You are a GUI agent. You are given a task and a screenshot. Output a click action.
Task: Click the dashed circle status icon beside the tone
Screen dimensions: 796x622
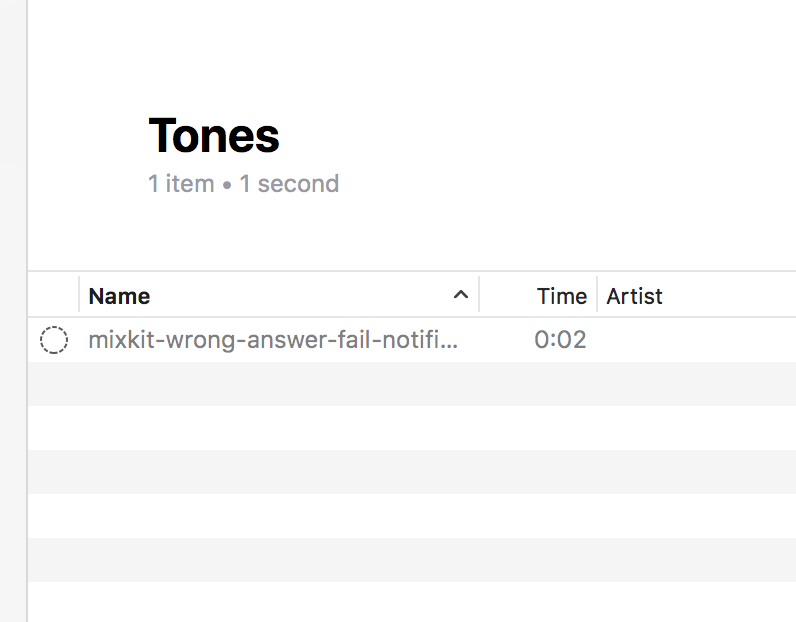click(53, 340)
